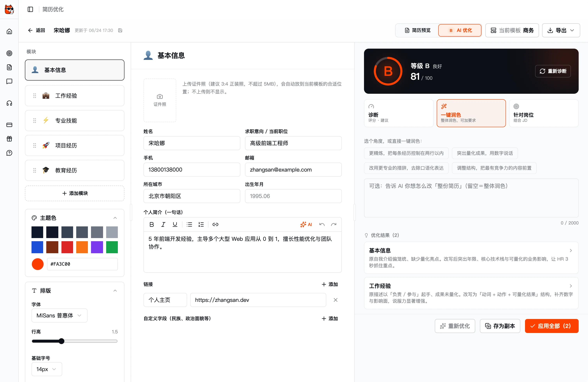
Task: Select the 基本信息 module
Action: [75, 70]
